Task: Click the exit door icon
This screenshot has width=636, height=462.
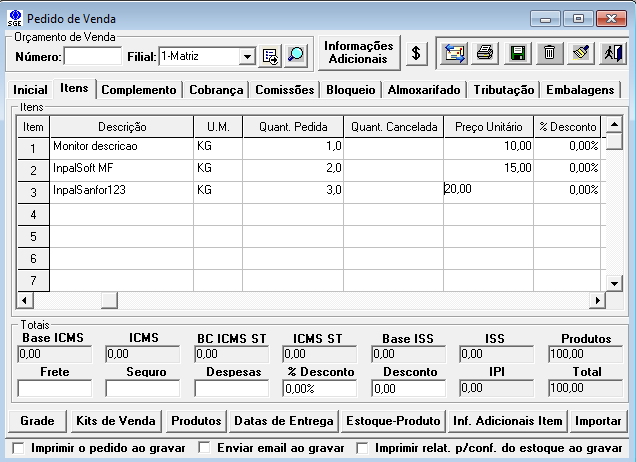Action: [613, 53]
